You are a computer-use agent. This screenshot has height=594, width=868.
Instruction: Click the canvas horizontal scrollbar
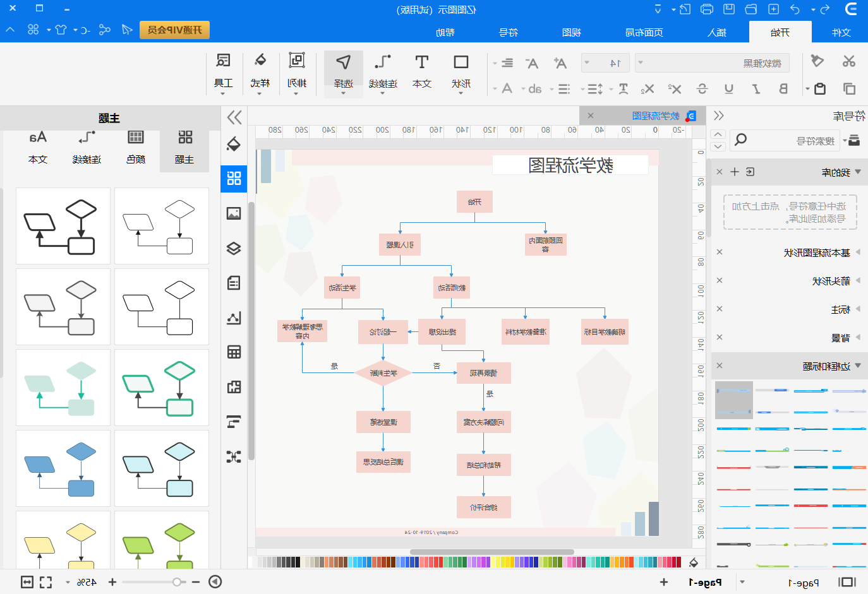pos(492,552)
